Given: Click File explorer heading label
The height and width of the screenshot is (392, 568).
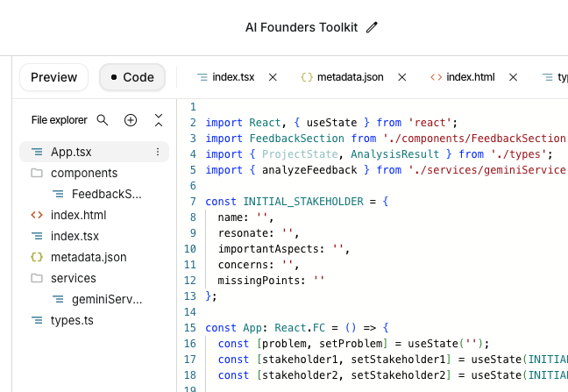Looking at the screenshot, I should [x=59, y=120].
